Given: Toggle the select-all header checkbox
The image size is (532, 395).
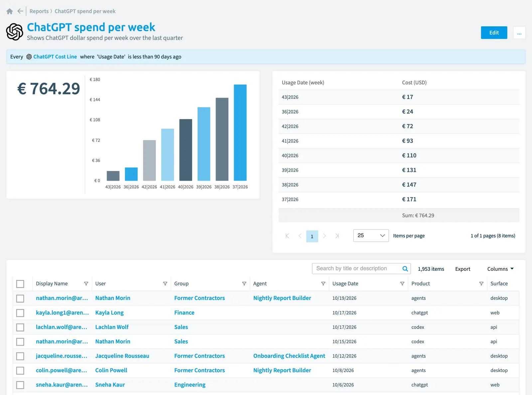Looking at the screenshot, I should pyautogui.click(x=20, y=284).
